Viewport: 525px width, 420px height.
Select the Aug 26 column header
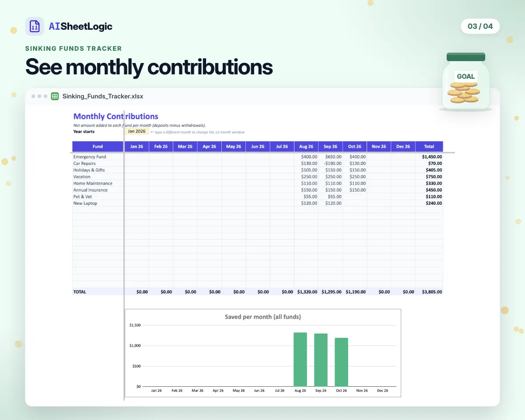click(x=306, y=147)
